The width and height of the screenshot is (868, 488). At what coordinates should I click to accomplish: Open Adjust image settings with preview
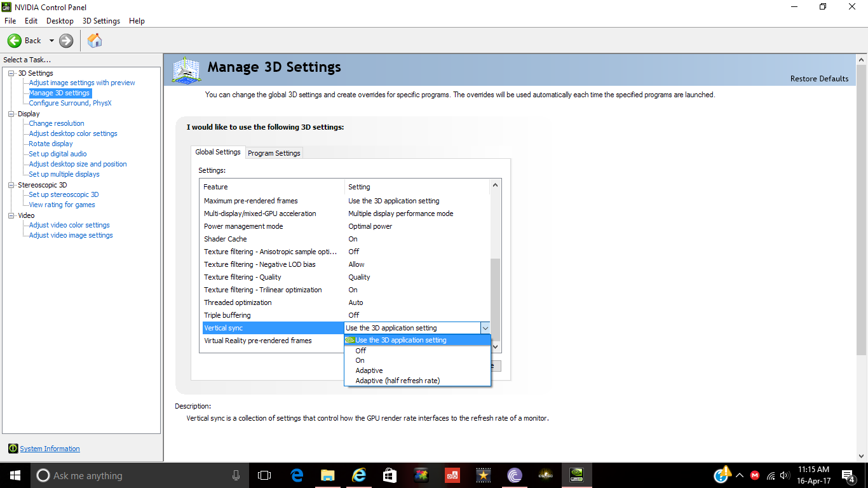(x=82, y=83)
